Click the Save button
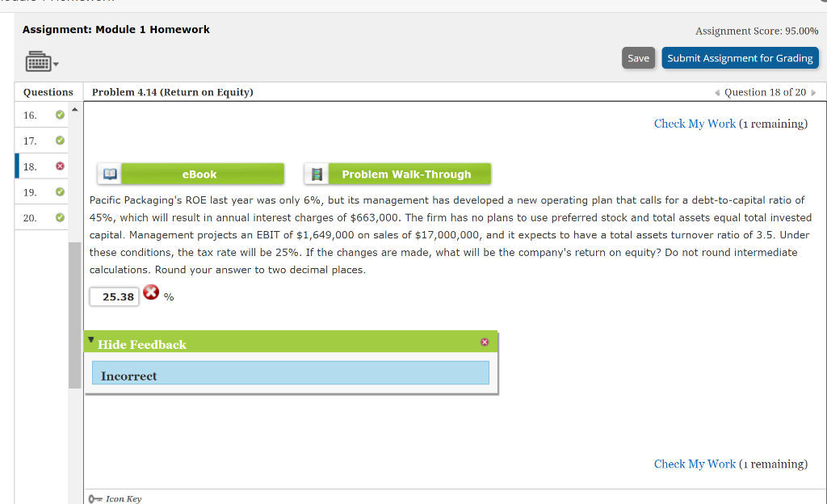The height and width of the screenshot is (504, 827). (x=638, y=57)
